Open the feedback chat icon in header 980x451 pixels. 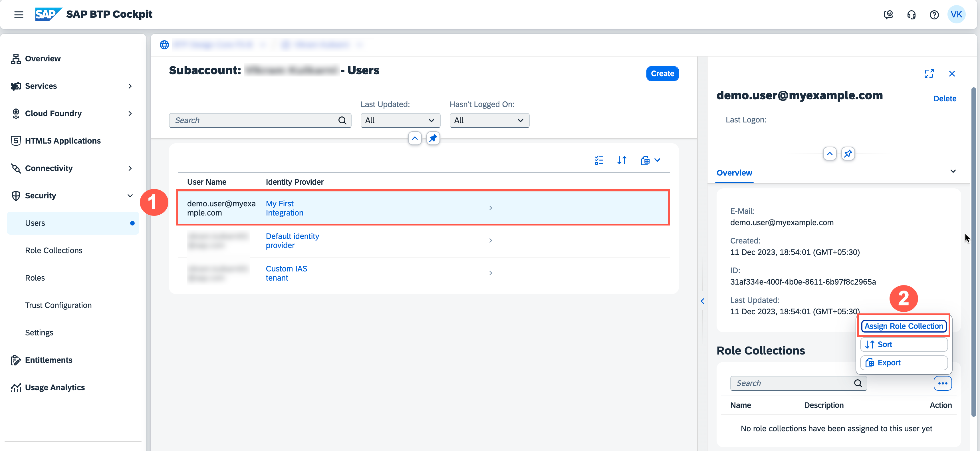888,15
